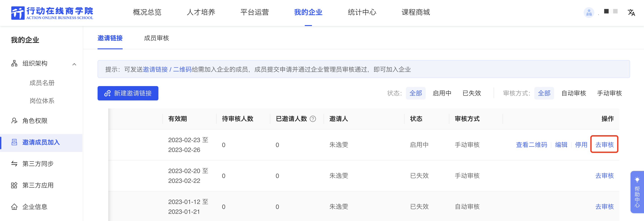The image size is (644, 221).
Task: Filter status by 已失效
Action: 472,93
